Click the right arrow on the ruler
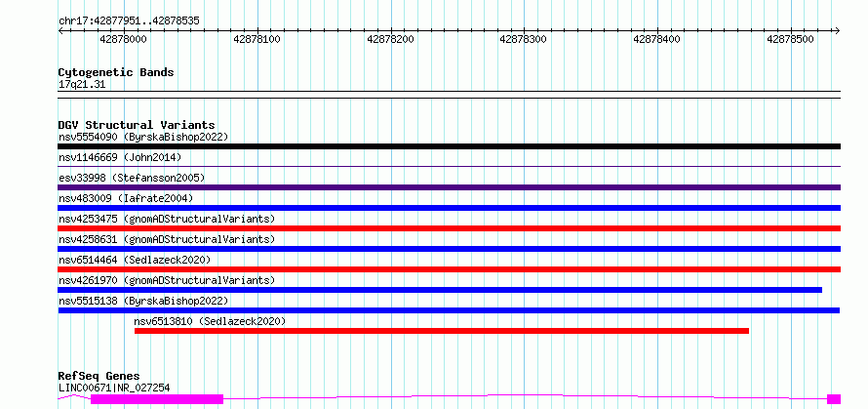 (x=837, y=30)
